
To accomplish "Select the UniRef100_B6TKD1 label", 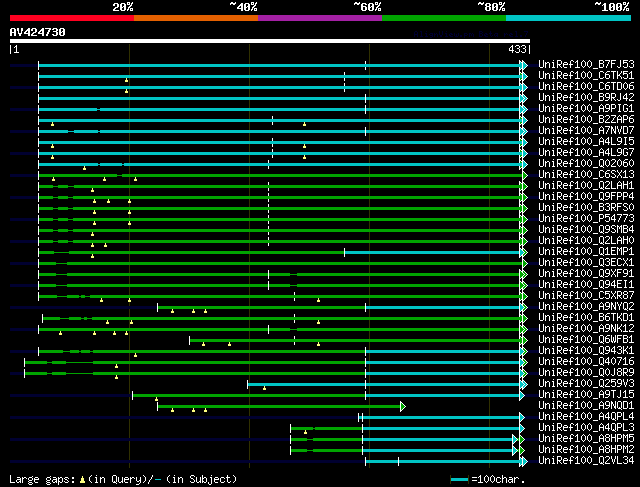I will pyautogui.click(x=586, y=318).
